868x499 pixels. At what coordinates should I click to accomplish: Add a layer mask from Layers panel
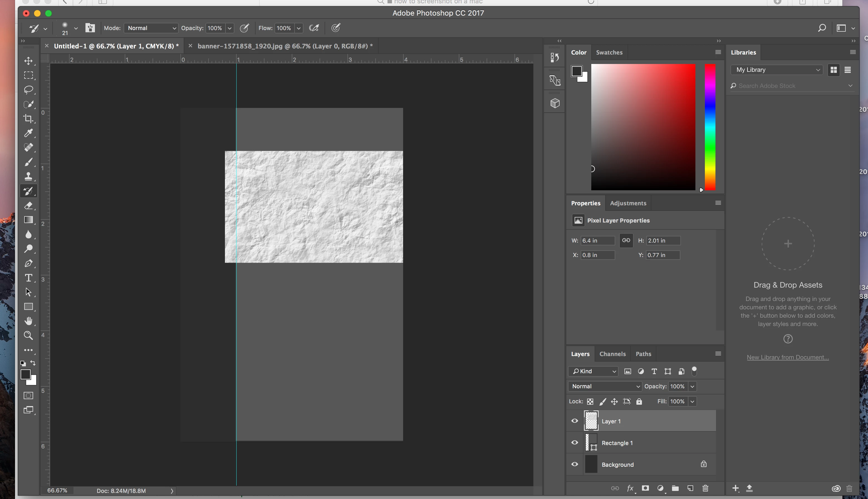(x=645, y=488)
